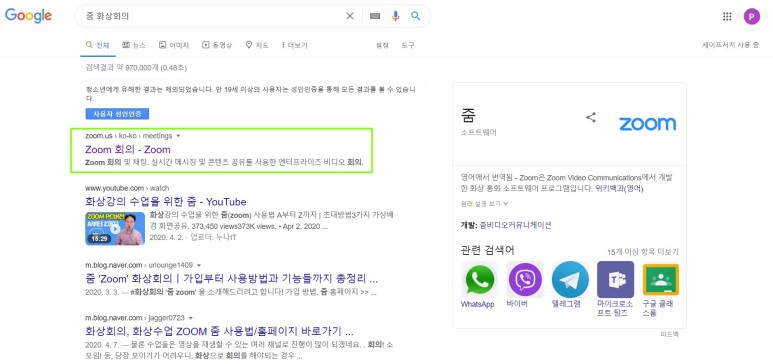
Task: Play the YouTube video thumbnail
Action: 115,228
